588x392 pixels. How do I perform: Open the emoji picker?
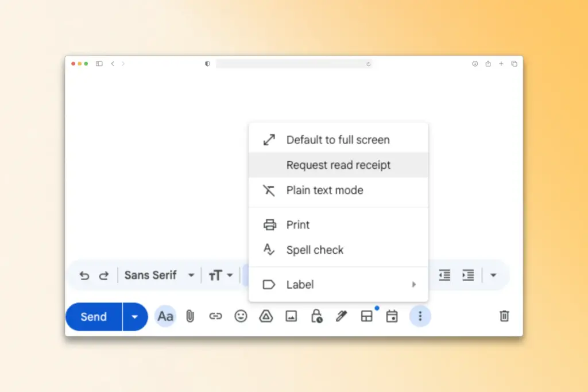point(241,316)
